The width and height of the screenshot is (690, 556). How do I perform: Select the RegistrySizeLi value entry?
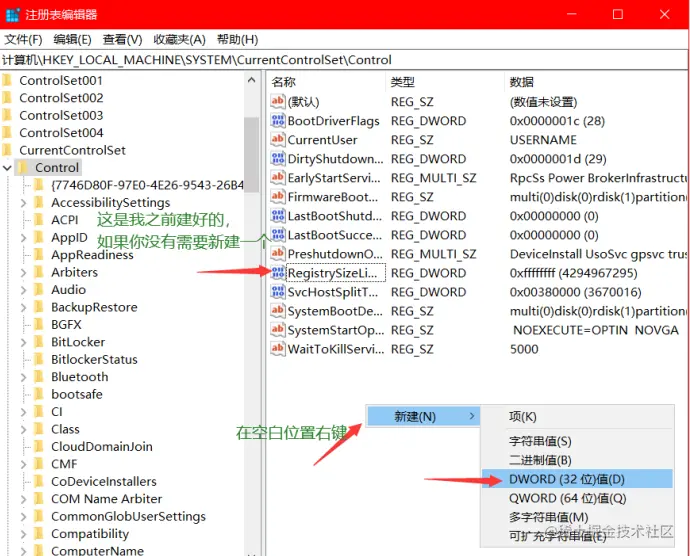pyautogui.click(x=336, y=273)
